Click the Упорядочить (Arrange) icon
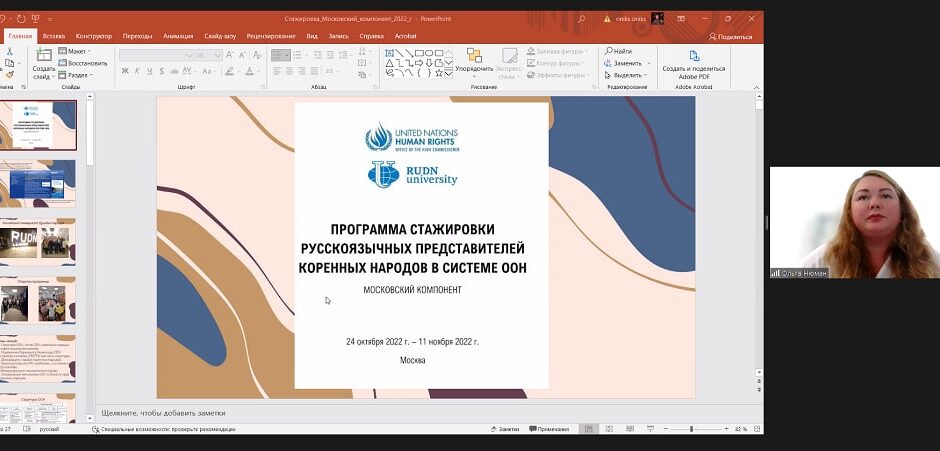The height and width of the screenshot is (451, 940). (474, 57)
